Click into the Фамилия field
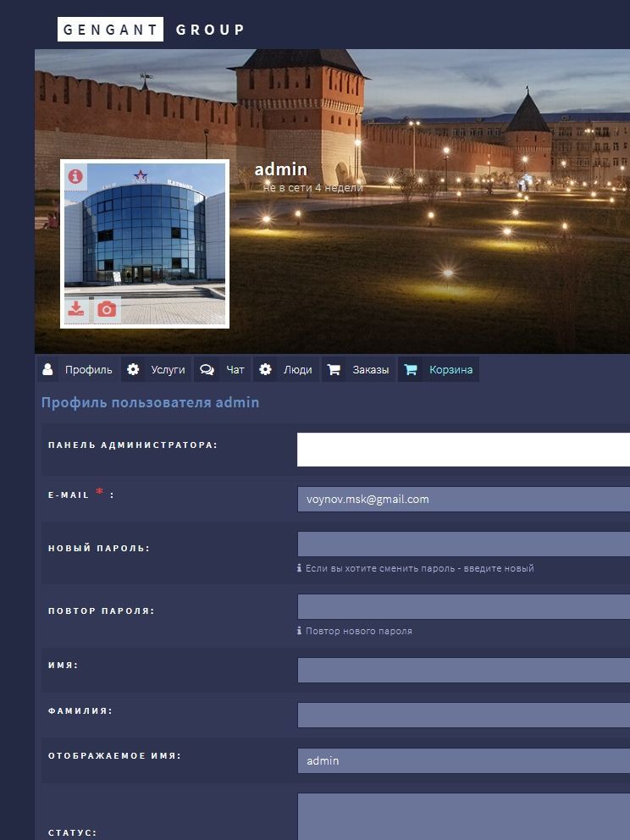Viewport: 630px width, 840px height. pos(463,716)
